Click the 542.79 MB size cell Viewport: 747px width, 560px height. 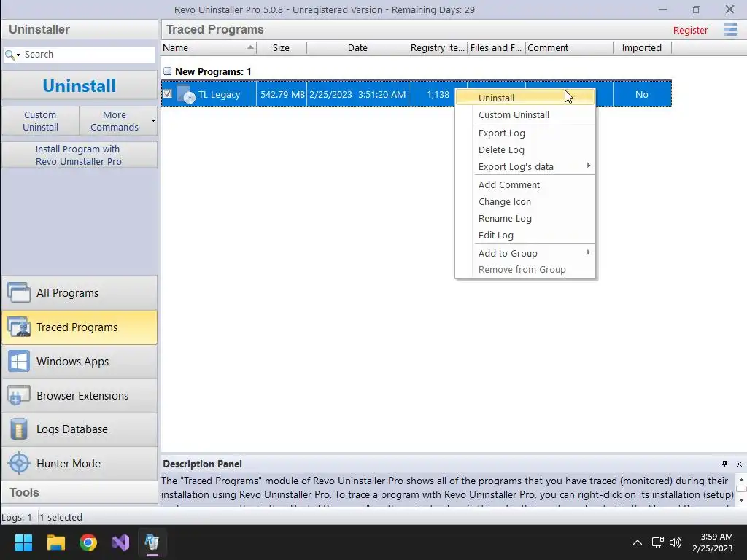click(x=282, y=94)
